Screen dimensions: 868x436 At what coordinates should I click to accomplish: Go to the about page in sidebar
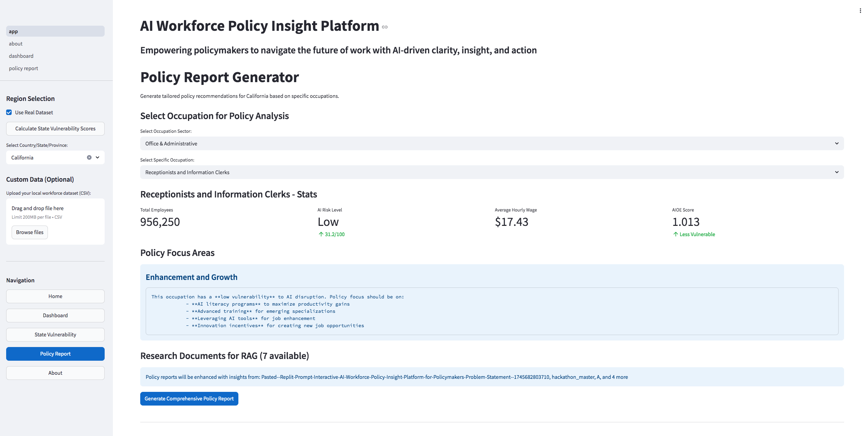click(16, 44)
